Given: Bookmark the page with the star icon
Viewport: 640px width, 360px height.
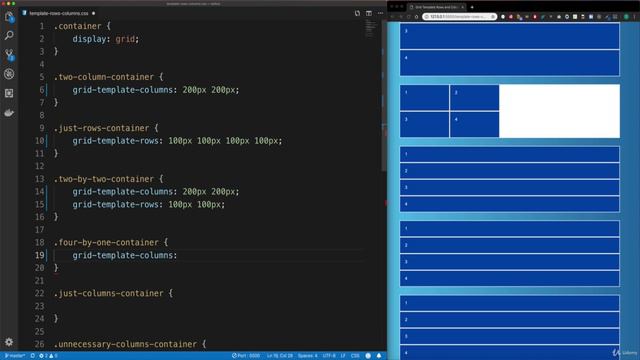Looking at the screenshot, I should 493,17.
